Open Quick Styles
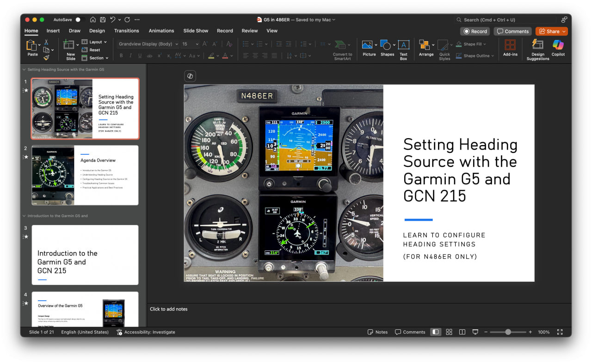Image resolution: width=592 pixels, height=364 pixels. [x=444, y=50]
